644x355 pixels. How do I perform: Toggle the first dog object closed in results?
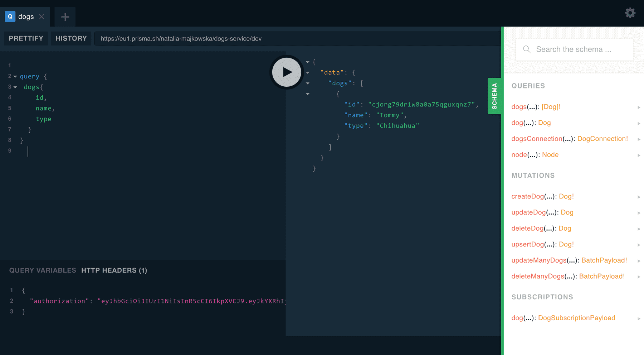pos(308,93)
